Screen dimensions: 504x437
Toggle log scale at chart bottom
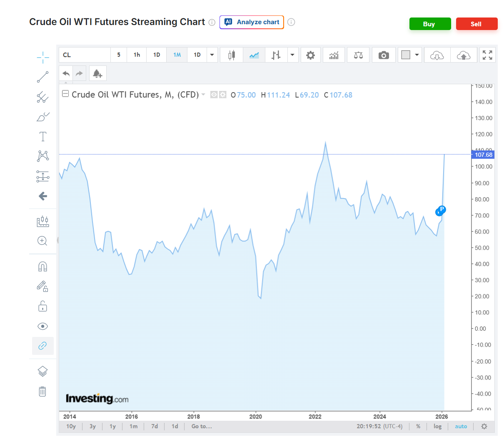tap(437, 426)
